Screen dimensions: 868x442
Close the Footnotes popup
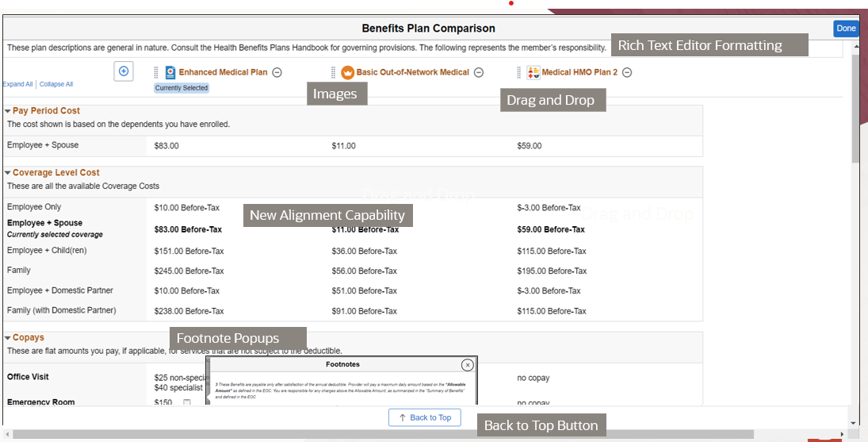point(468,365)
